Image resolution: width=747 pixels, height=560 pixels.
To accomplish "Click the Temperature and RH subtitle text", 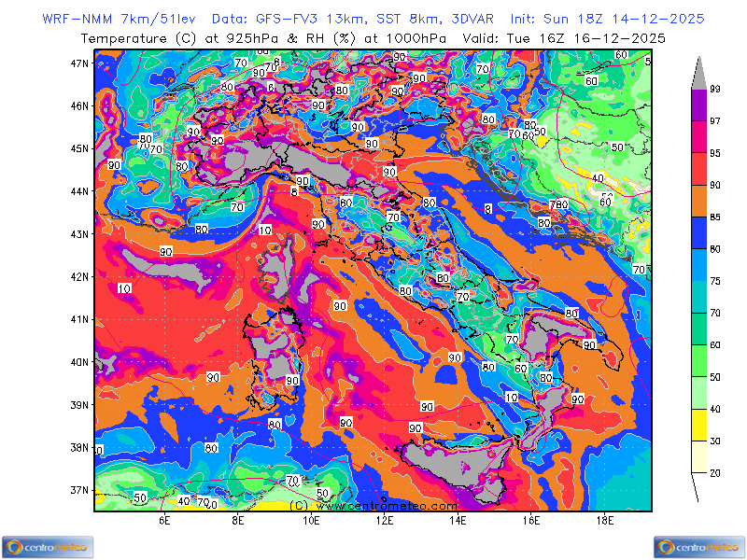I will (x=373, y=38).
